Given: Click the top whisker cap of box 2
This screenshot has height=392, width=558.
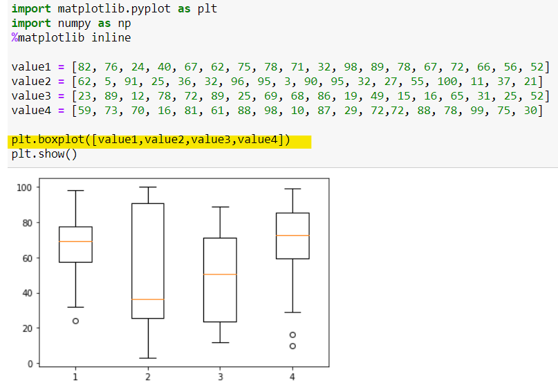Looking at the screenshot, I should pos(148,187).
